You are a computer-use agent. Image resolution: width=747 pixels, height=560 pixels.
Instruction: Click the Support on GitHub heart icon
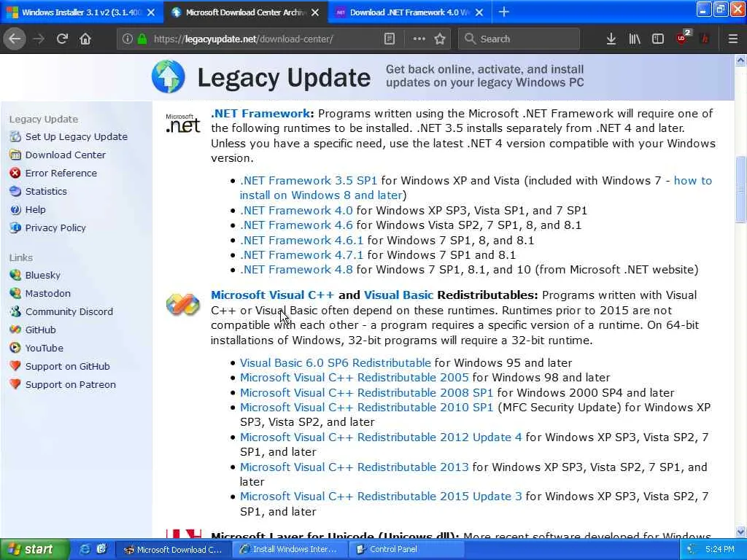tap(15, 366)
